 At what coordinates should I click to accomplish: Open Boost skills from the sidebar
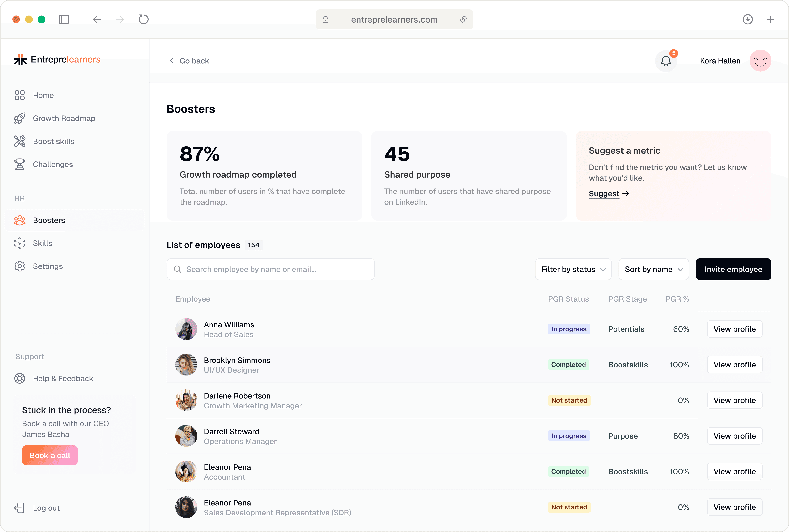click(54, 141)
